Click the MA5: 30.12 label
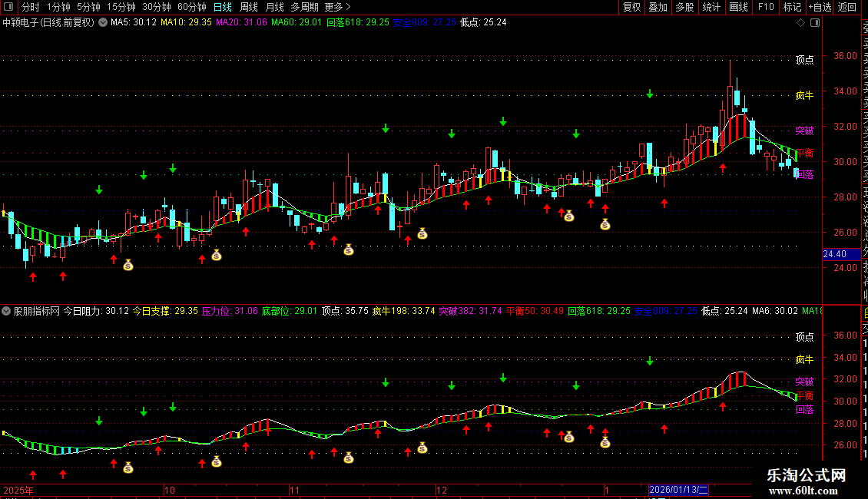The height and width of the screenshot is (499, 868). pos(134,23)
